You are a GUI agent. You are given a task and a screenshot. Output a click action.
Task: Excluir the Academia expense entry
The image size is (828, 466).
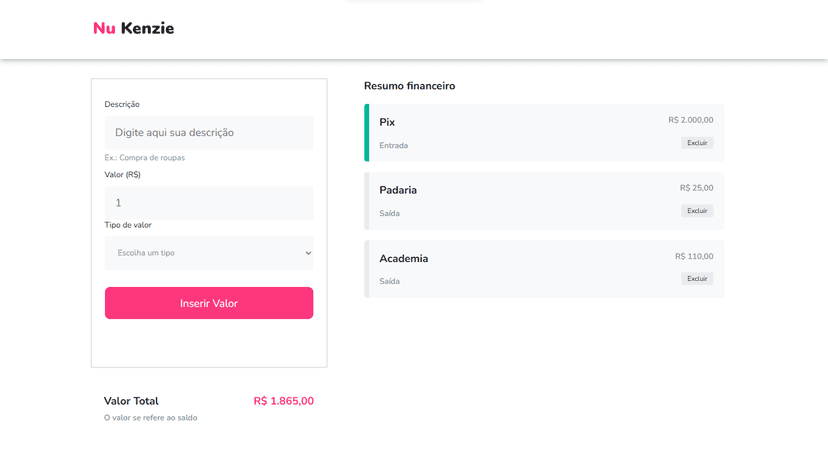point(697,279)
